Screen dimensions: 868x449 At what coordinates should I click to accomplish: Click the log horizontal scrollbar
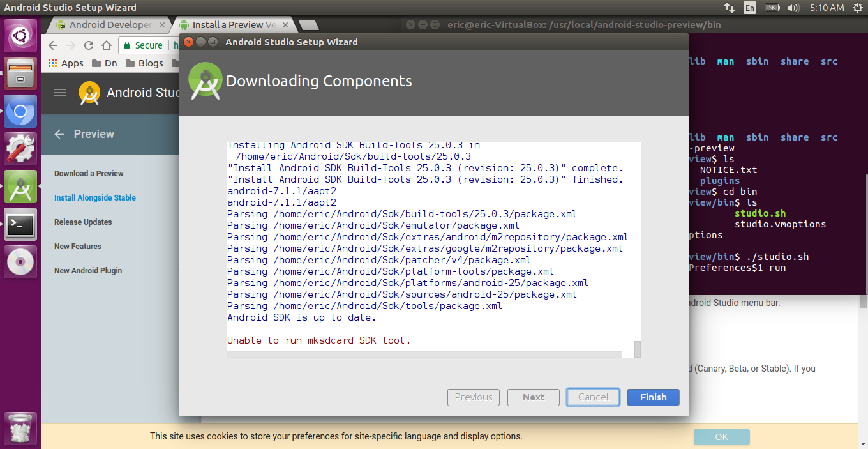click(424, 354)
